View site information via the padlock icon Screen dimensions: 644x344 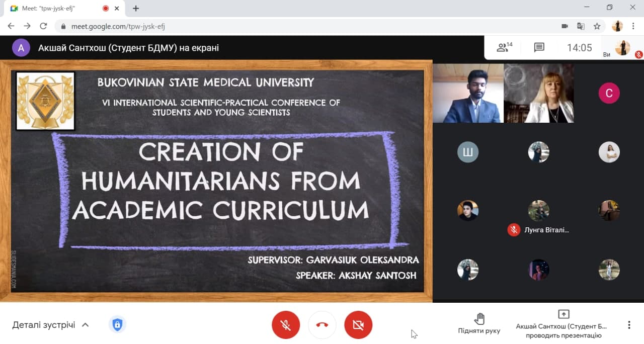tap(63, 26)
